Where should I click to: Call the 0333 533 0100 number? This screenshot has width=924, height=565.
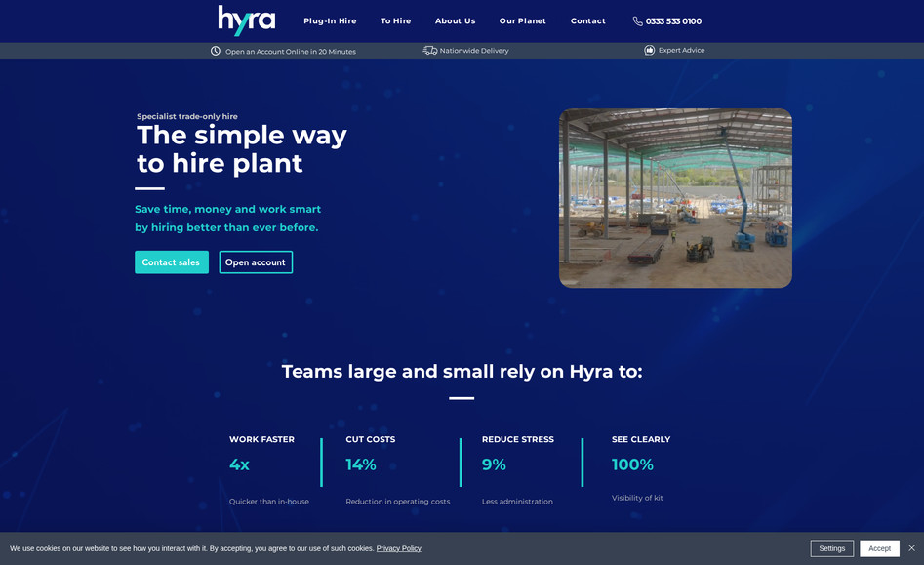point(672,20)
